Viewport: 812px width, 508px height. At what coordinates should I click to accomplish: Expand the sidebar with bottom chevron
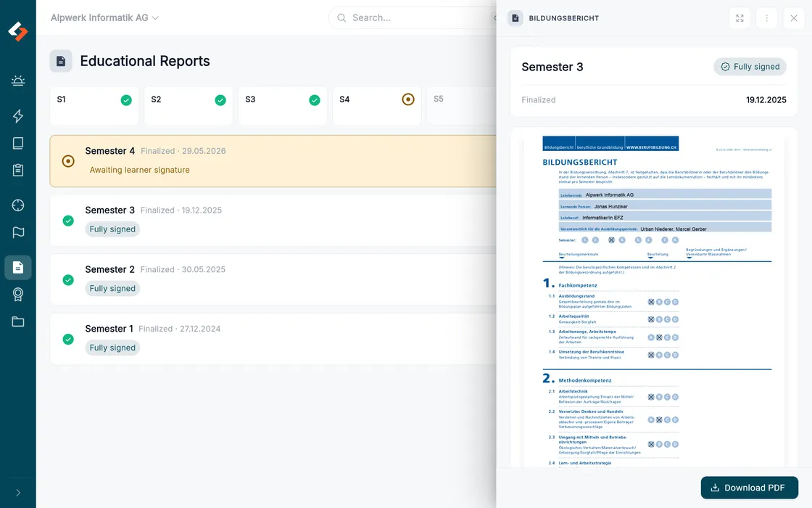pos(18,493)
